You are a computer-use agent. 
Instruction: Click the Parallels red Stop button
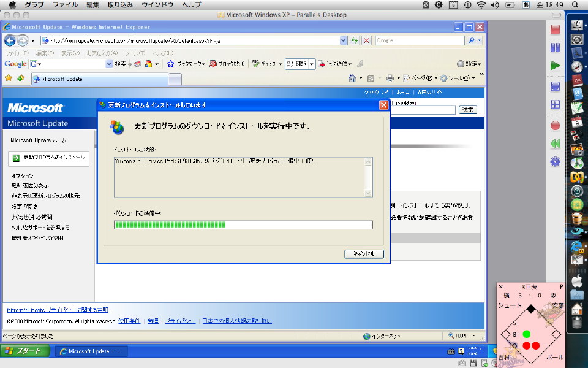pyautogui.click(x=555, y=29)
